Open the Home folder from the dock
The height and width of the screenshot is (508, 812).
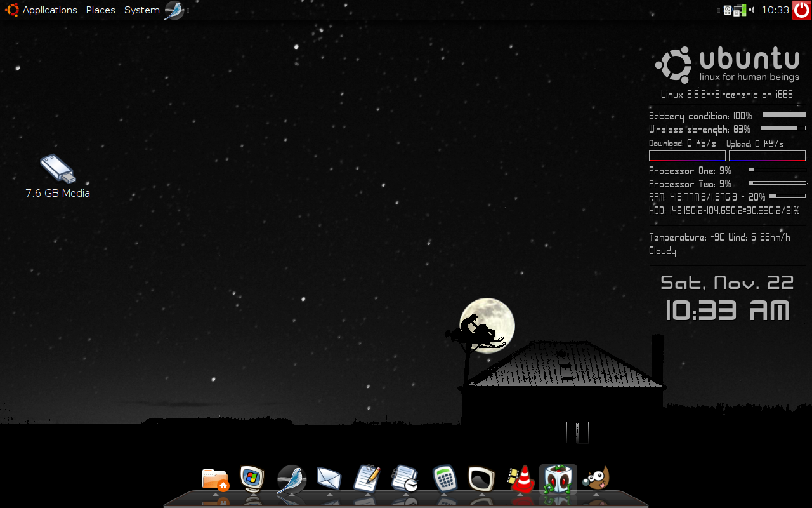click(x=216, y=480)
